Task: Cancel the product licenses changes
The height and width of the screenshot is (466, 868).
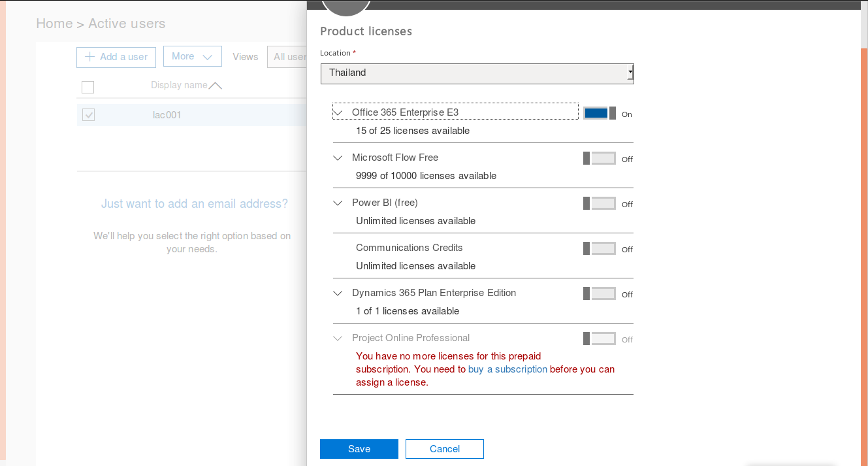Action: pos(444,449)
